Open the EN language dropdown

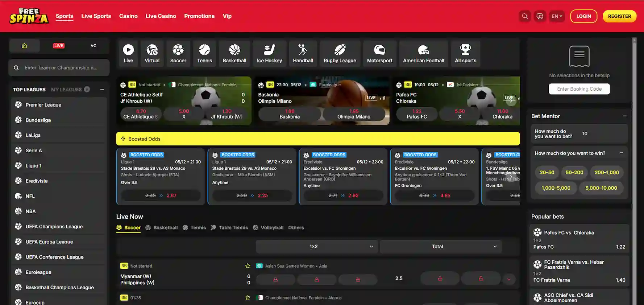pyautogui.click(x=557, y=16)
